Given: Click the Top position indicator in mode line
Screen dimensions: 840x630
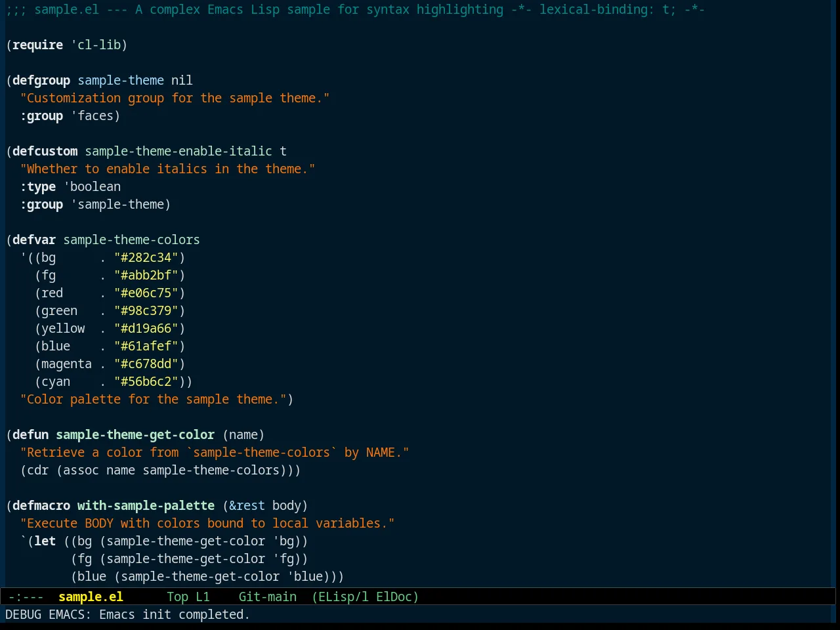Looking at the screenshot, I should [177, 597].
